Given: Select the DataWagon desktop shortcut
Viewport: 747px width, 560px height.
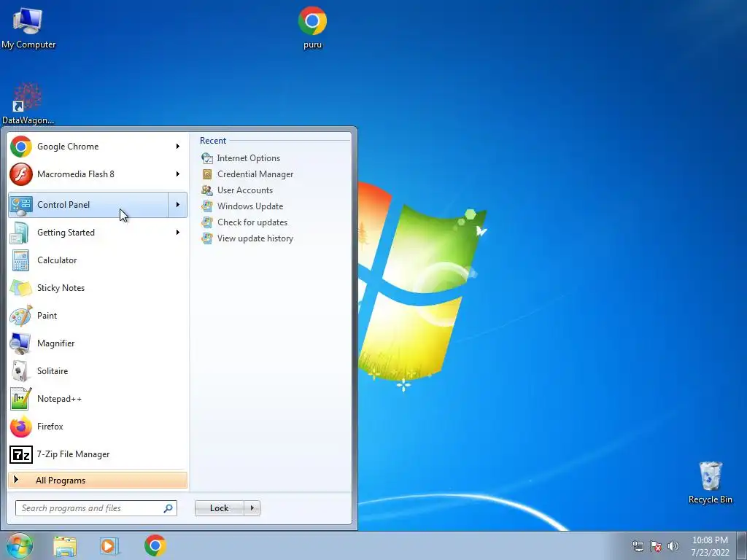Looking at the screenshot, I should [x=28, y=104].
